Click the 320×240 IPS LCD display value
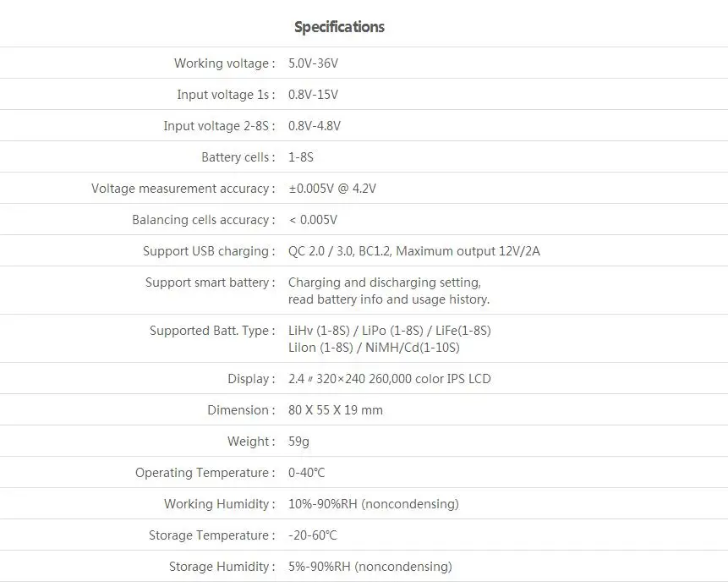 (390, 379)
